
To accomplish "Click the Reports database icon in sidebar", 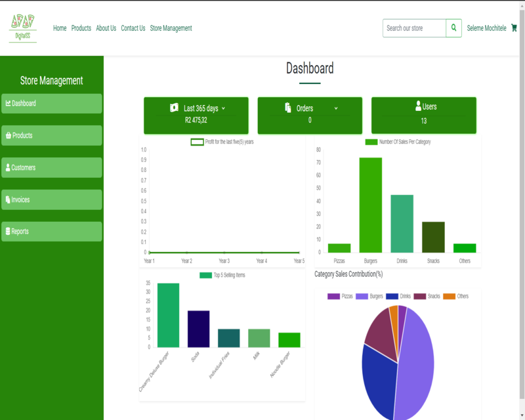I will click(x=8, y=232).
